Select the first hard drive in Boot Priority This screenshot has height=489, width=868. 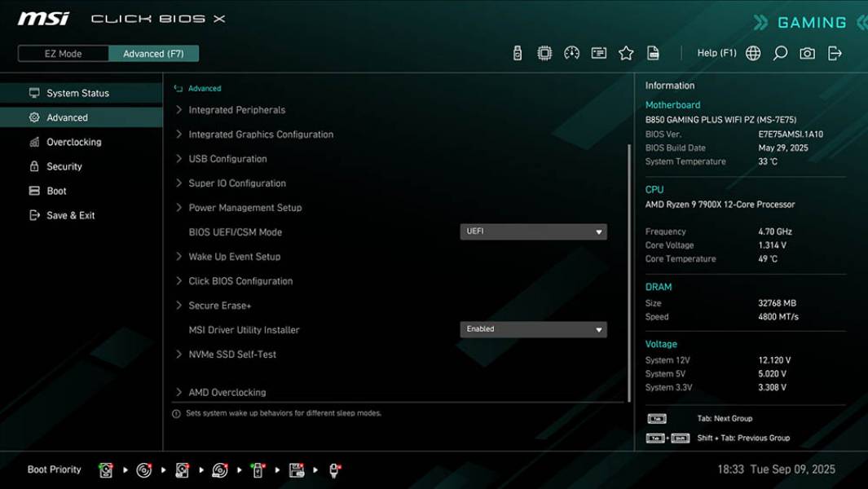[106, 469]
